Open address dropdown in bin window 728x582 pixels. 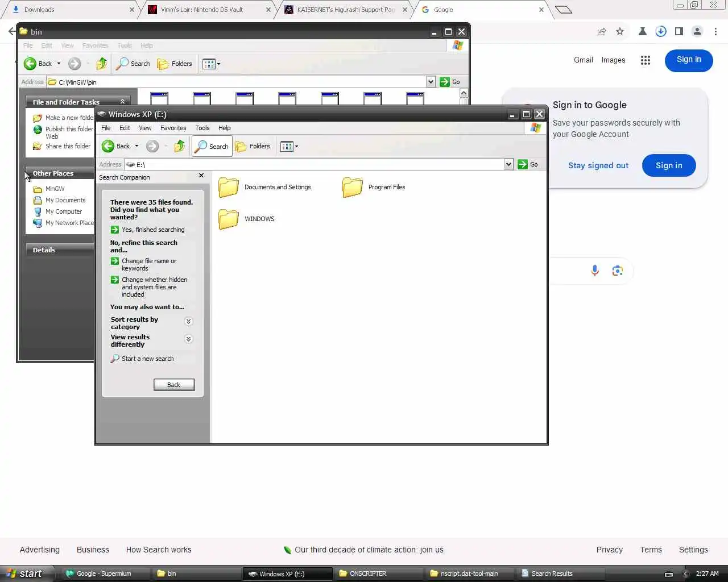click(x=431, y=82)
